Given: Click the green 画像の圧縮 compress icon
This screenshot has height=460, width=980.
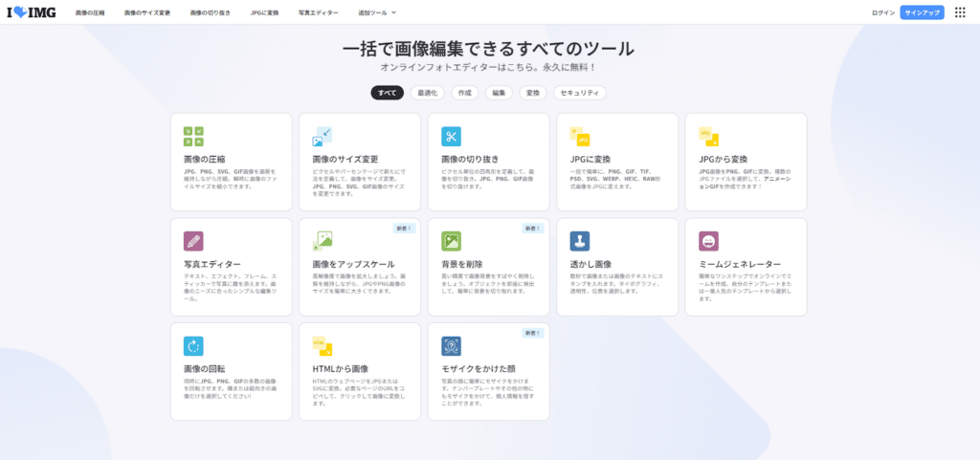Looking at the screenshot, I should (x=193, y=136).
